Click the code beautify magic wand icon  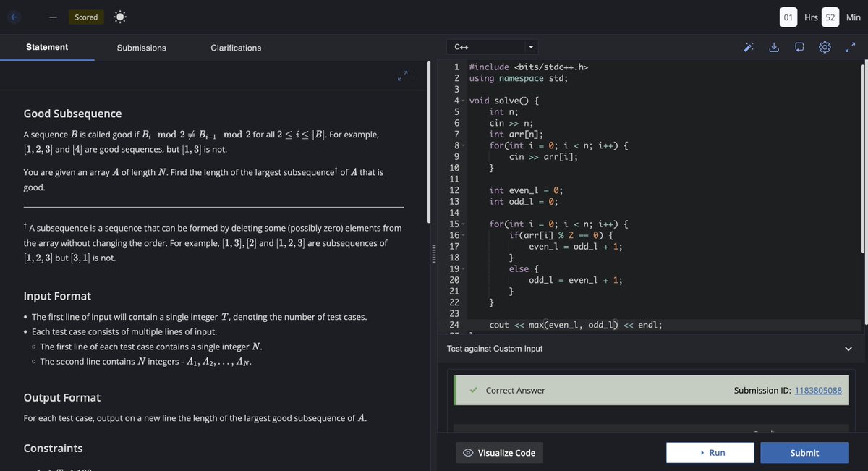[749, 46]
